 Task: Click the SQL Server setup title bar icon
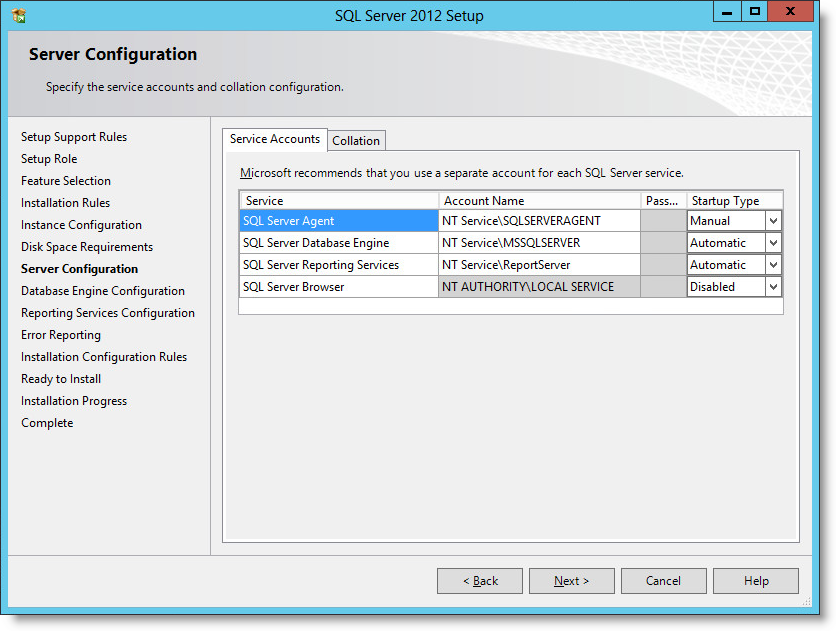click(19, 15)
